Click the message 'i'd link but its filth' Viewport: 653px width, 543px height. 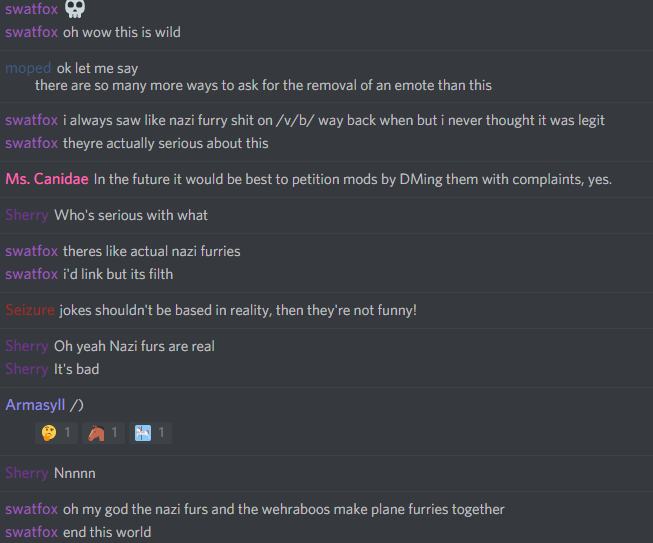[x=118, y=274]
